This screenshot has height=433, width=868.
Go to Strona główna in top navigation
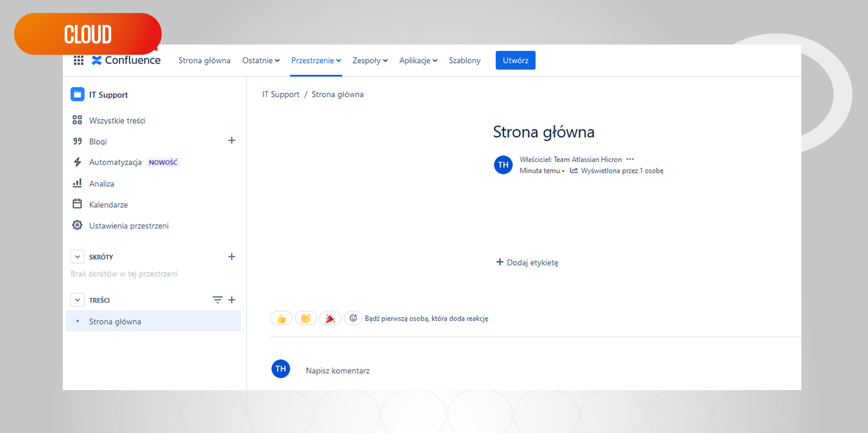pos(205,60)
